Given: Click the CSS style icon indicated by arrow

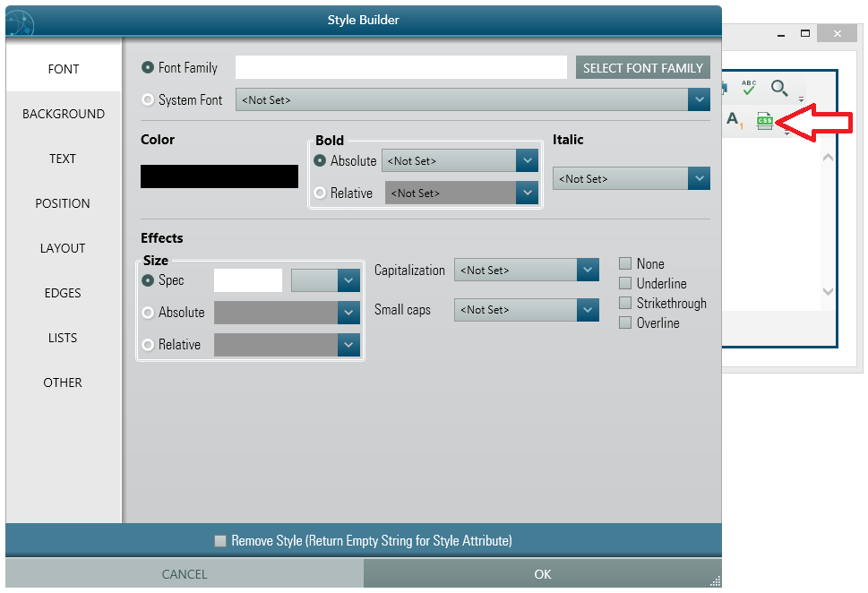Looking at the screenshot, I should pos(765,121).
